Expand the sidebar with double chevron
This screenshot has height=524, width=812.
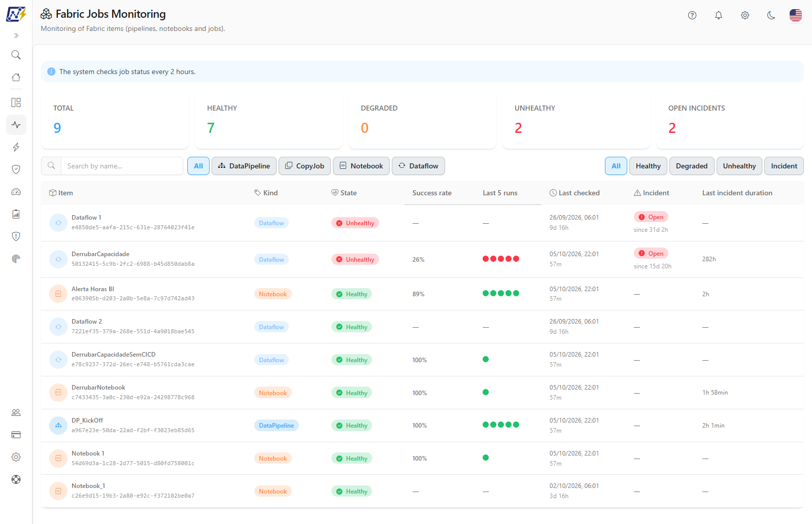point(16,36)
